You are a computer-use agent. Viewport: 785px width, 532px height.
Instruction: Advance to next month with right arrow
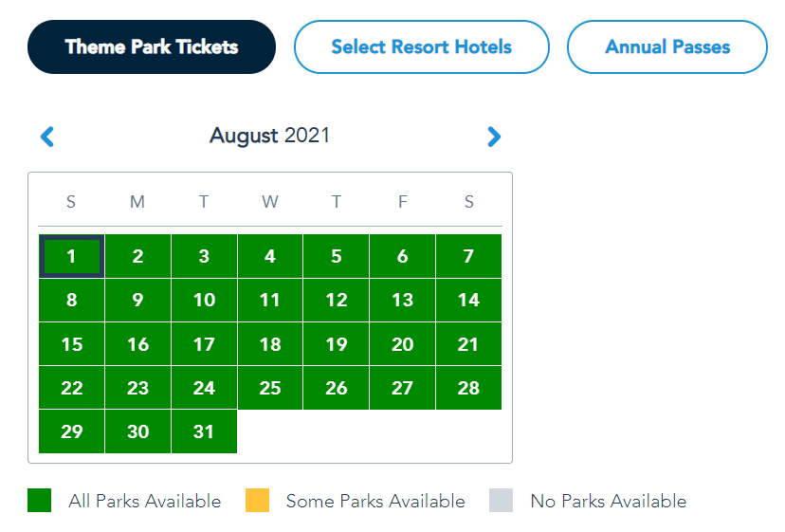(493, 137)
